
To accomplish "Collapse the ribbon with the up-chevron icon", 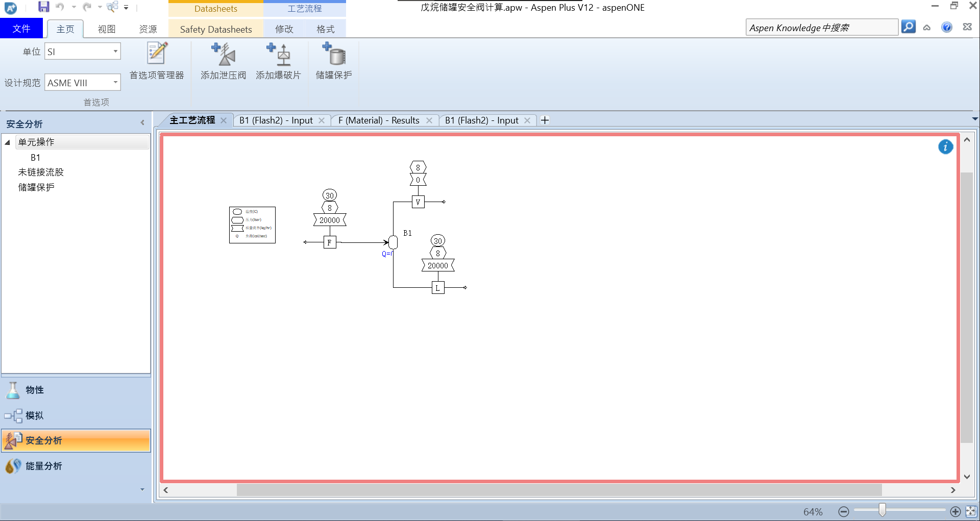I will click(927, 28).
